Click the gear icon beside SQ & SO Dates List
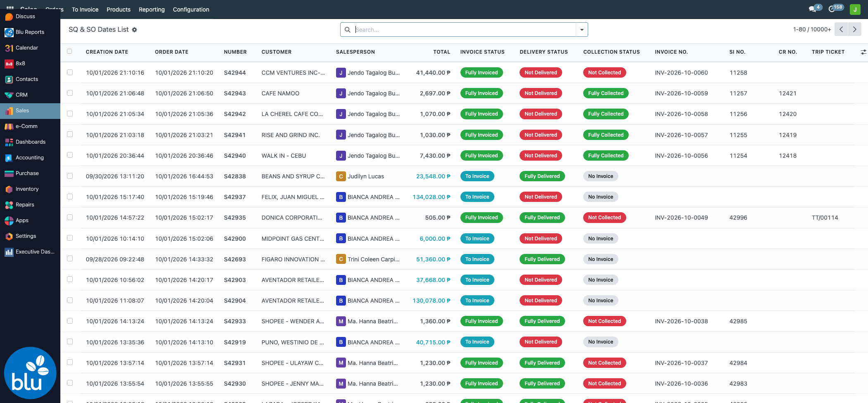 134,30
